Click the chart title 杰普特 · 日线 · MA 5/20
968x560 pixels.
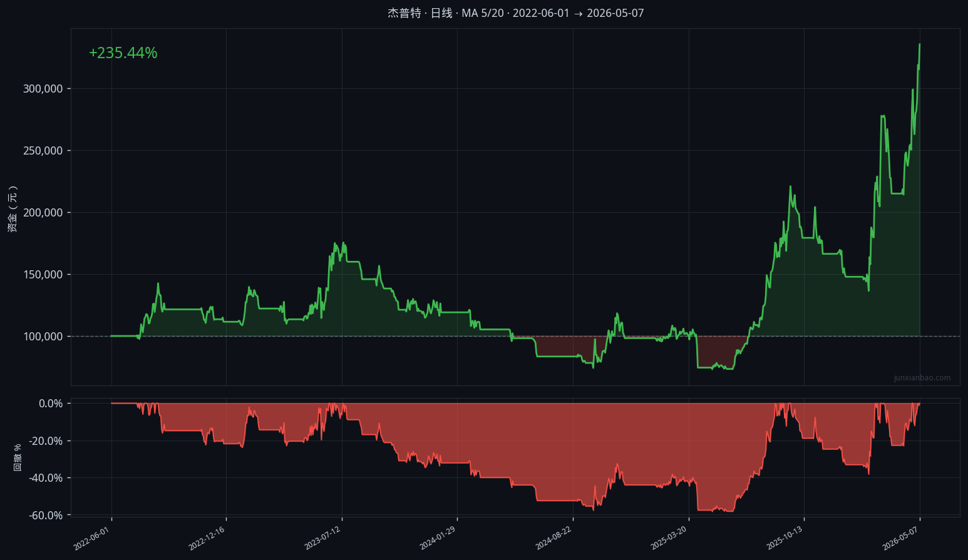tap(515, 13)
